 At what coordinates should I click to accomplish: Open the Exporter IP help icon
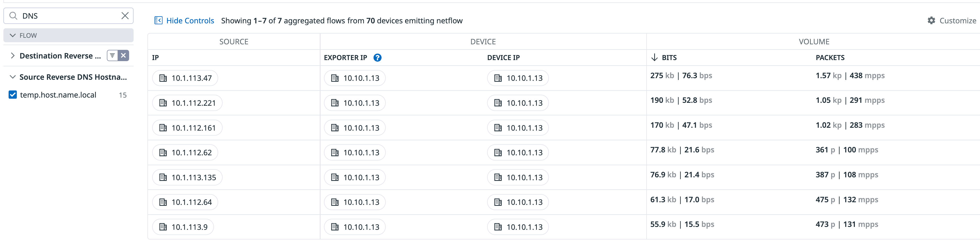click(x=377, y=57)
